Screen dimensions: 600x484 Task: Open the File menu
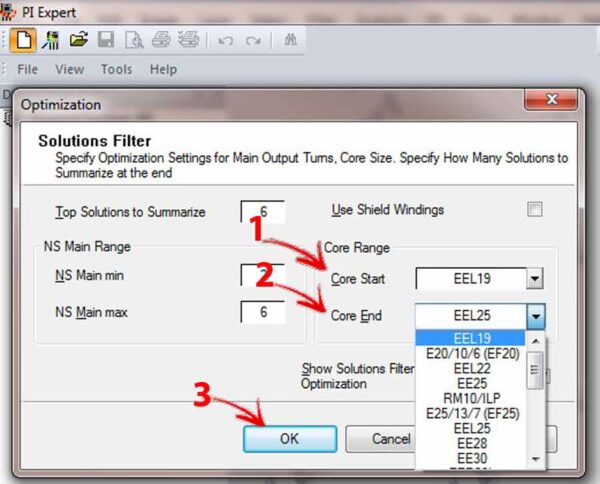[28, 69]
